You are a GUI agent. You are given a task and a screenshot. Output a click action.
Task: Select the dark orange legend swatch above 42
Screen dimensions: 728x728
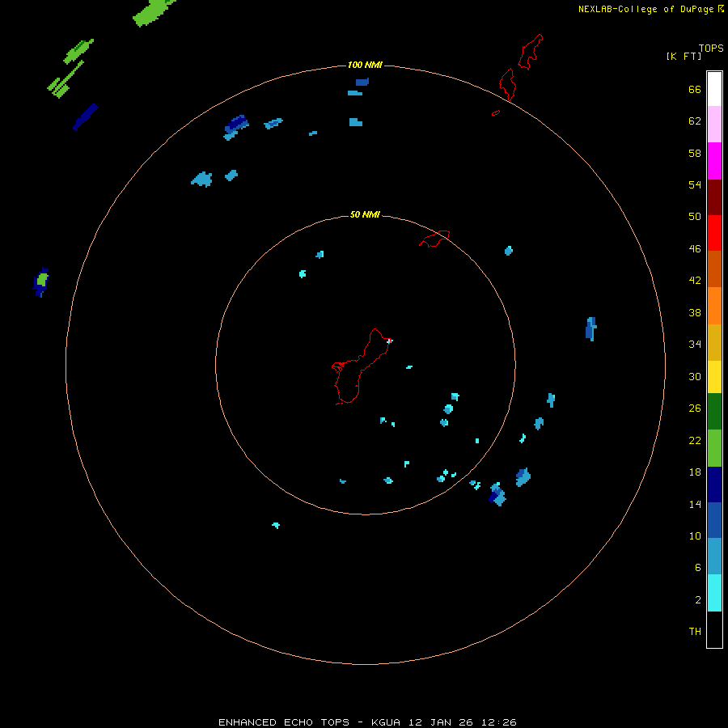point(714,269)
